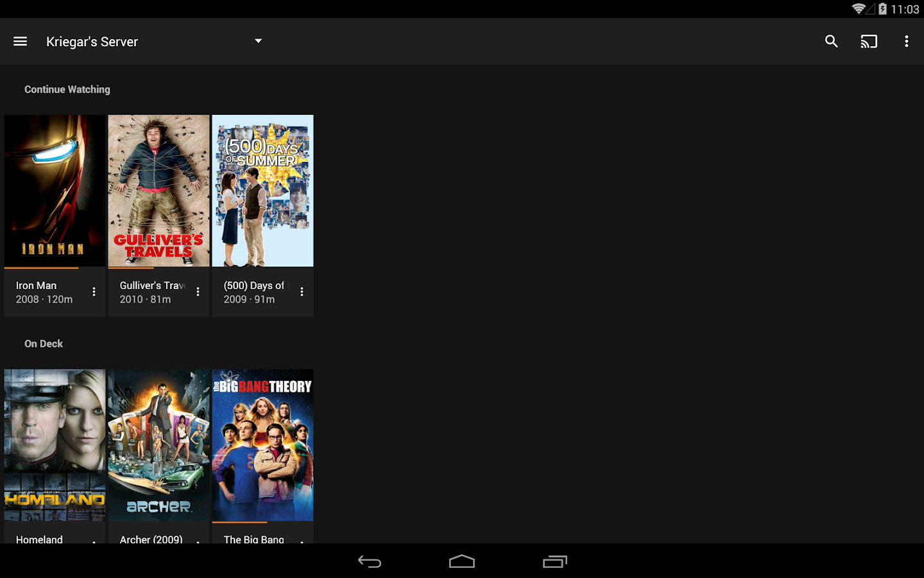The width and height of the screenshot is (924, 578).
Task: Tap the Android back button
Action: [x=370, y=561]
